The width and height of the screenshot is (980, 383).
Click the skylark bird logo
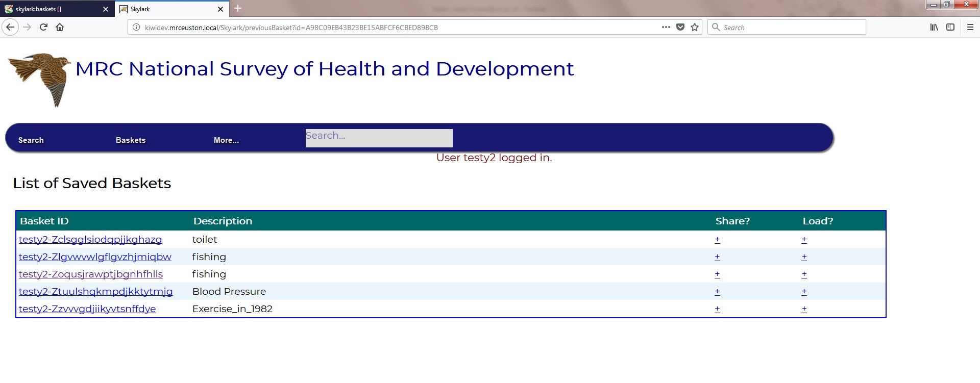(40, 80)
